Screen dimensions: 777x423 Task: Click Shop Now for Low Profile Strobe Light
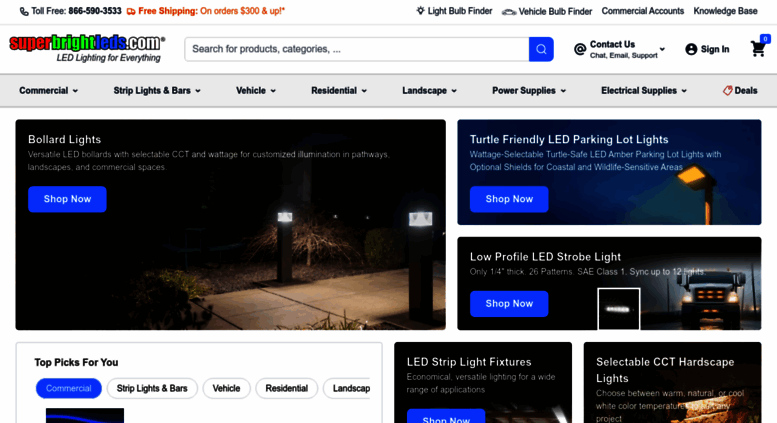click(x=509, y=304)
